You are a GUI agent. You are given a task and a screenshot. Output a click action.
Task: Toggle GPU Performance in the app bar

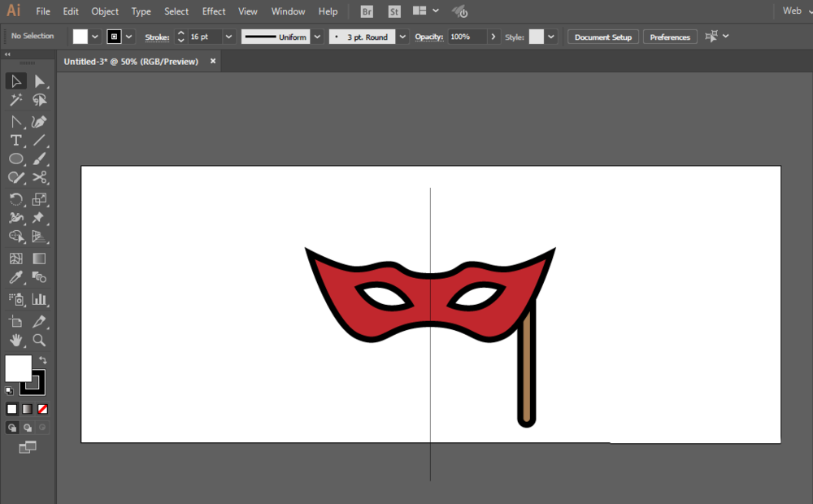pyautogui.click(x=459, y=11)
